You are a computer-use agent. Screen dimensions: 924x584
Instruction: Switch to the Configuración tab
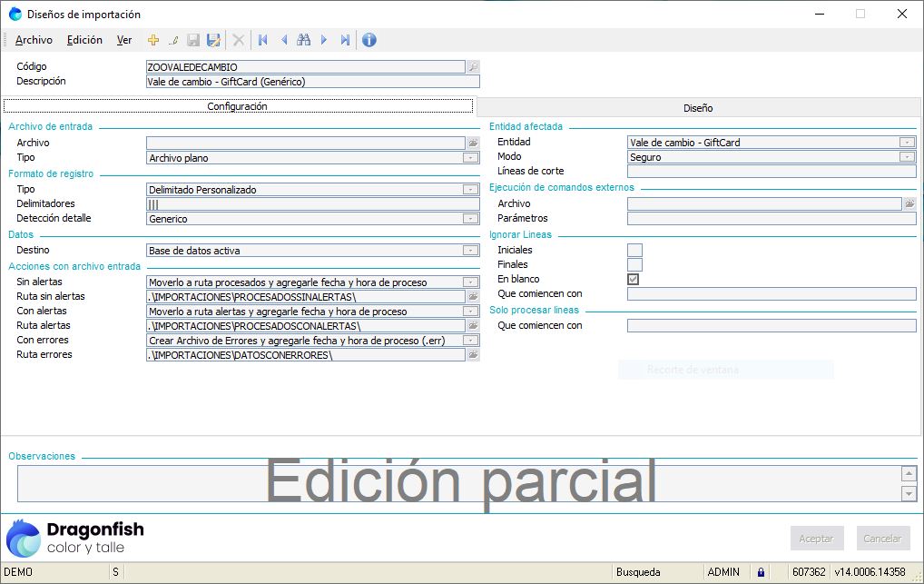point(238,106)
